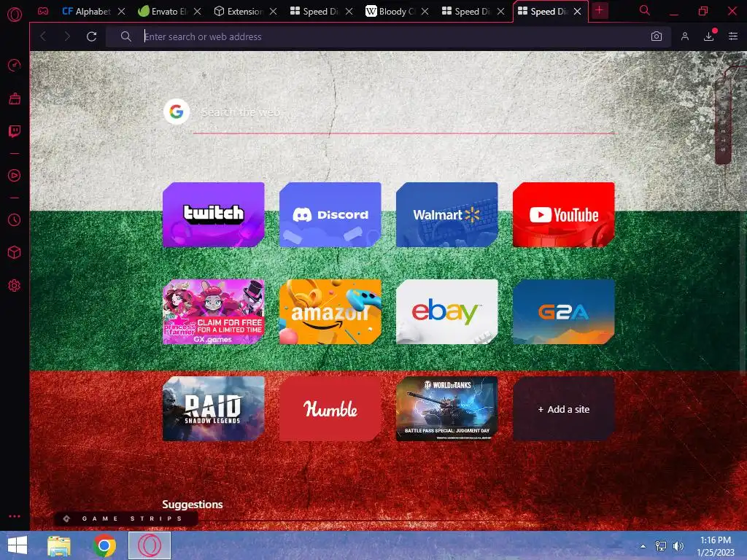This screenshot has width=747, height=560.
Task: Open File Explorer from the taskbar
Action: (59, 545)
